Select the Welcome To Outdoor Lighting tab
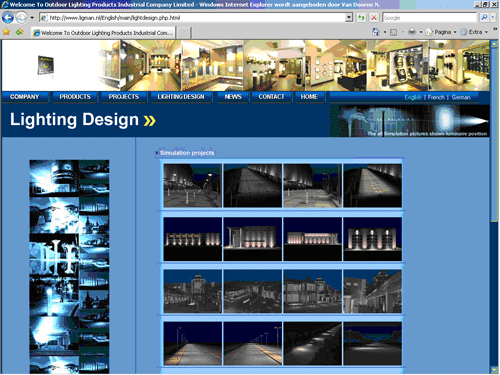 point(103,33)
